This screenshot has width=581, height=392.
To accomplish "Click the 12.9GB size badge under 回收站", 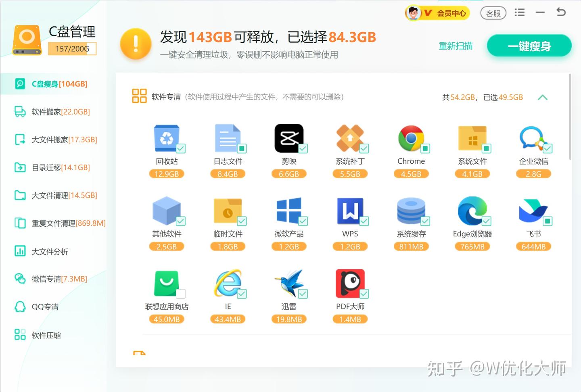I will tap(167, 174).
